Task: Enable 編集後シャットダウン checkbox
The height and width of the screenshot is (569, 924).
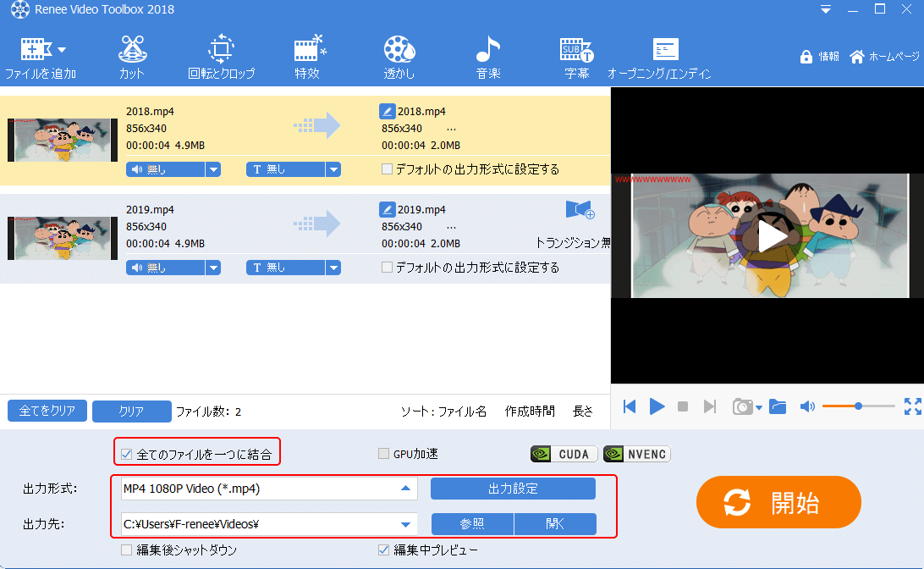Action: pos(126,550)
